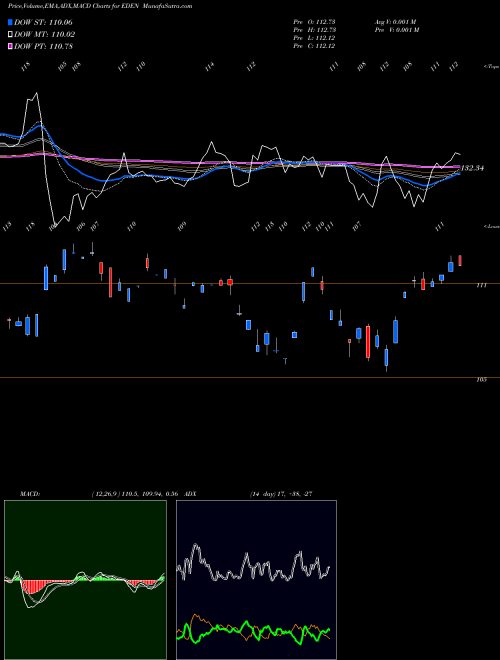Click the 106 lows marker label
The image size is (500, 660).
click(81, 225)
